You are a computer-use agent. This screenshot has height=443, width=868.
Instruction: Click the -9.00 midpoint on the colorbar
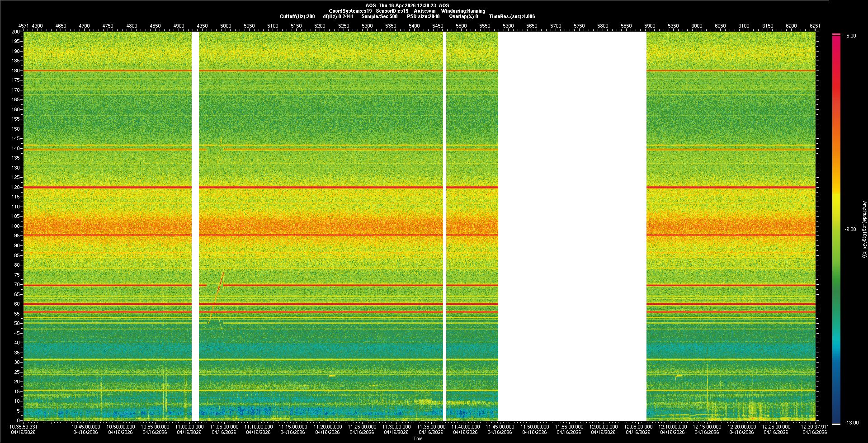click(850, 229)
